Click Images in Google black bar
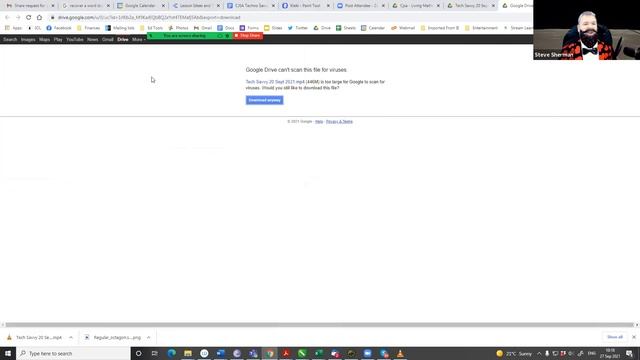Viewport: 640px width, 360px height. [x=28, y=40]
